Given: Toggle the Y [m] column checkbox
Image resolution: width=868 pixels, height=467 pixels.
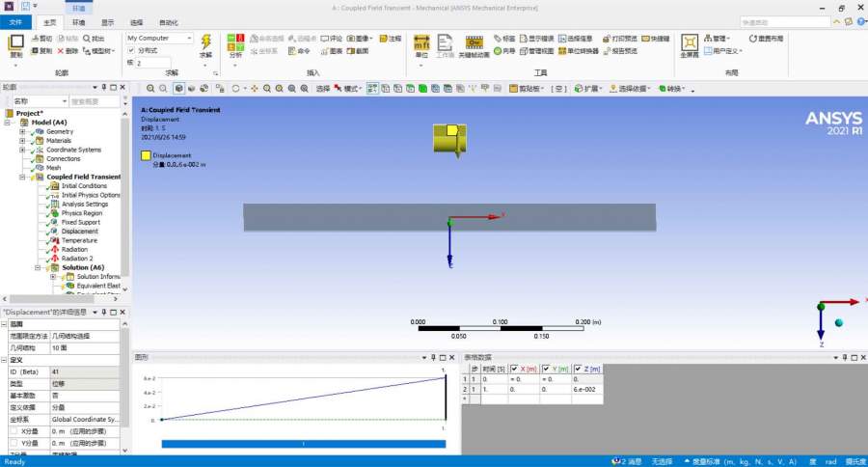Looking at the screenshot, I should [x=546, y=369].
